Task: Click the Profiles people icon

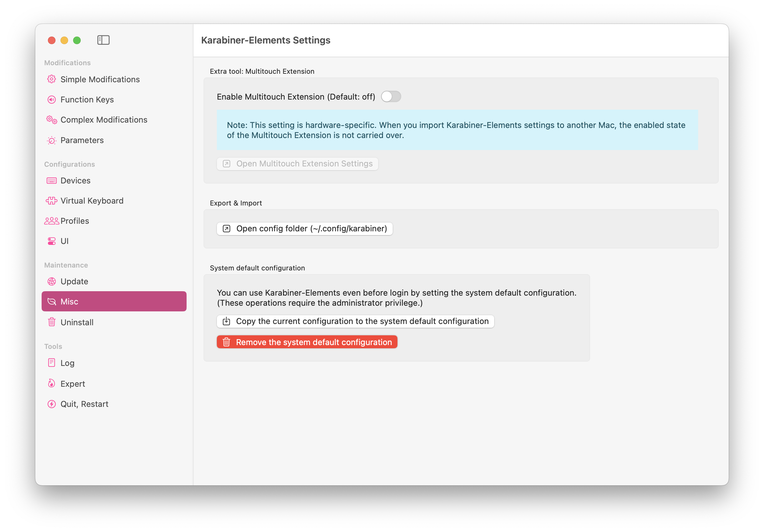Action: (x=52, y=221)
